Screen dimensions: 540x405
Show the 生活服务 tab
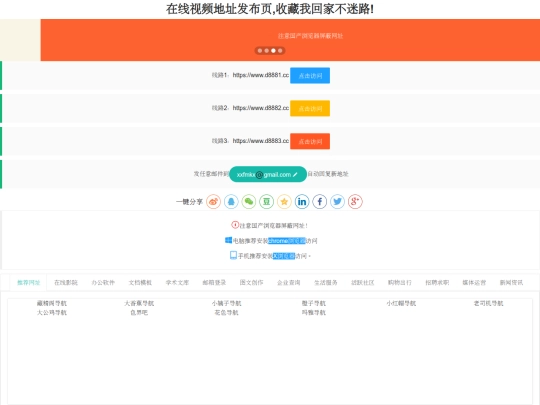click(326, 283)
